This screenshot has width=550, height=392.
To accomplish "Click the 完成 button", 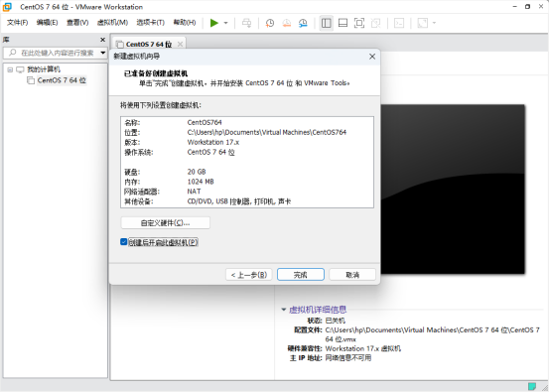I will click(x=301, y=275).
